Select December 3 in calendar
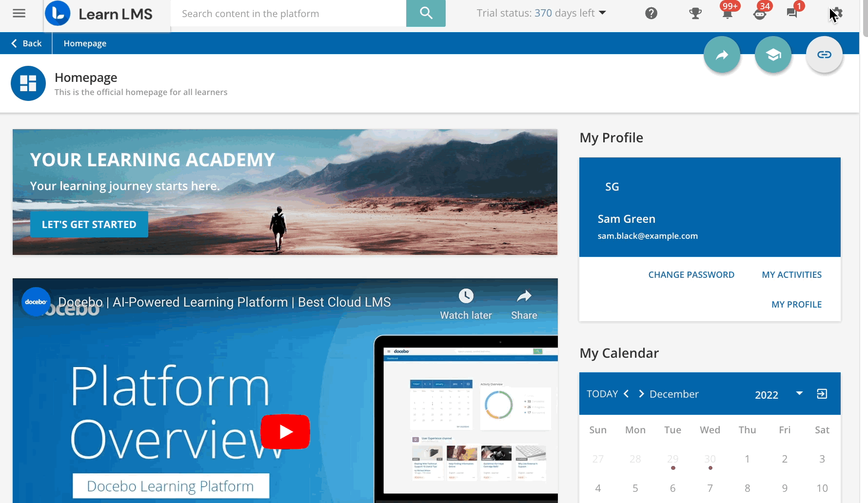 coord(822,459)
